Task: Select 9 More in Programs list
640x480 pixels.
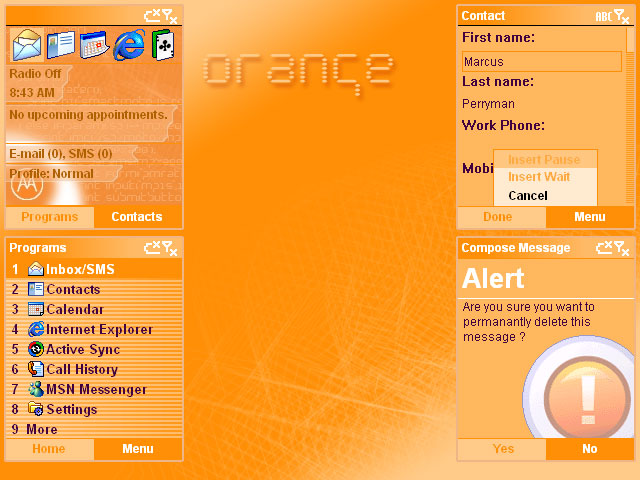Action: (x=94, y=429)
